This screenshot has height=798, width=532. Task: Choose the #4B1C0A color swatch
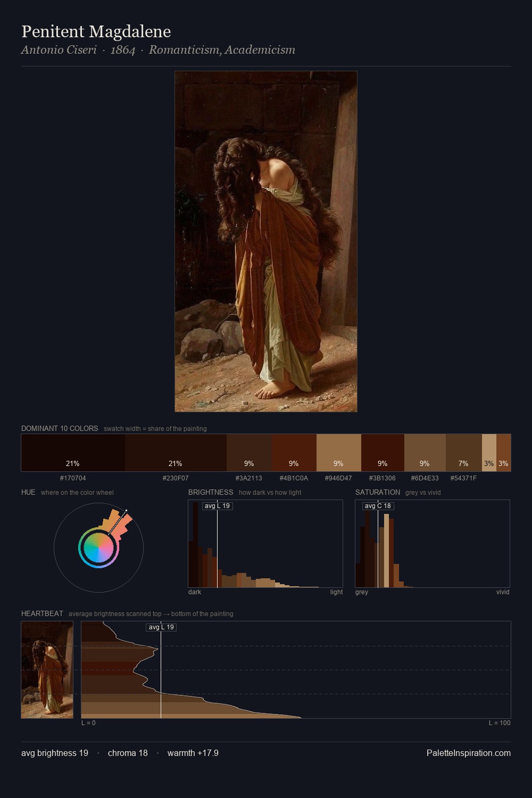tap(294, 453)
